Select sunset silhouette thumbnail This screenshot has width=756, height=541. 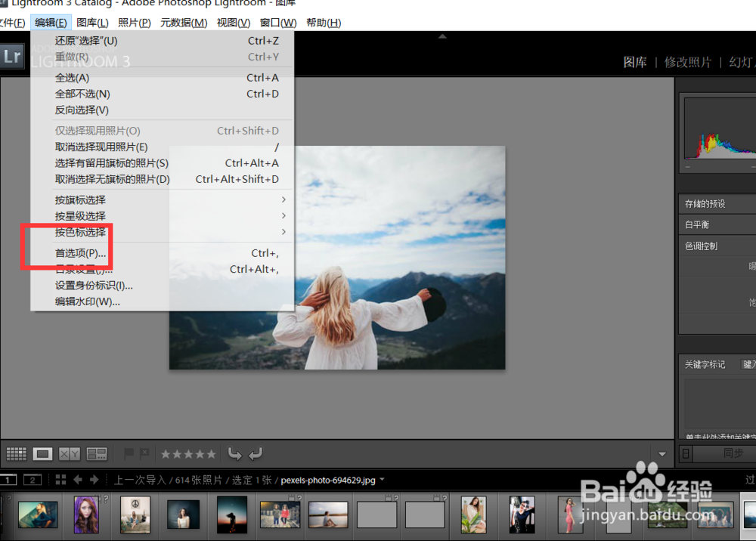coord(232,515)
